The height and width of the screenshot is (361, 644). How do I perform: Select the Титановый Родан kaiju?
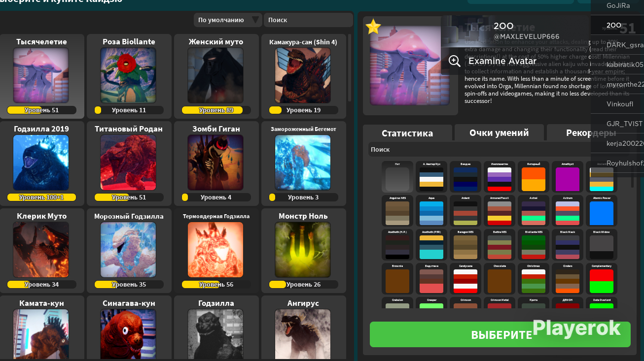click(x=129, y=164)
